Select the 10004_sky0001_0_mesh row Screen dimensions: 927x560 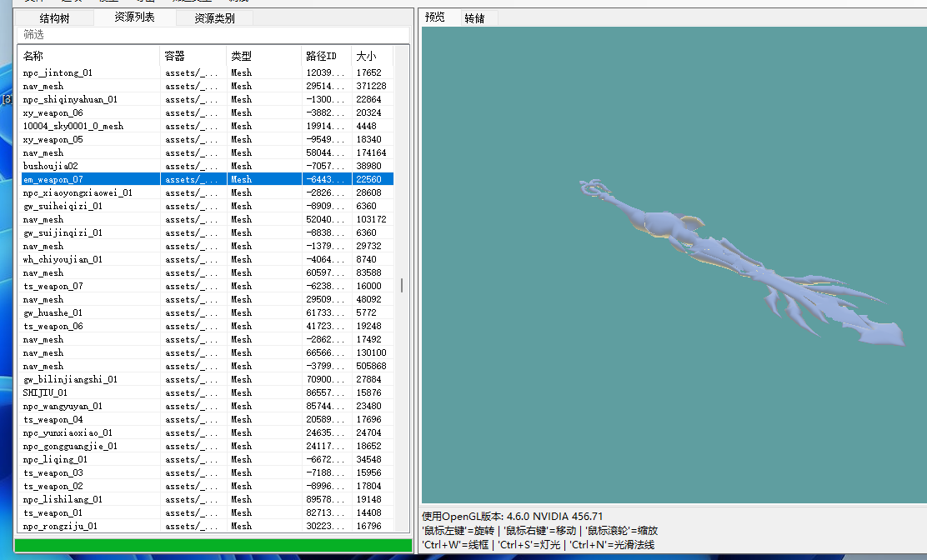click(208, 126)
